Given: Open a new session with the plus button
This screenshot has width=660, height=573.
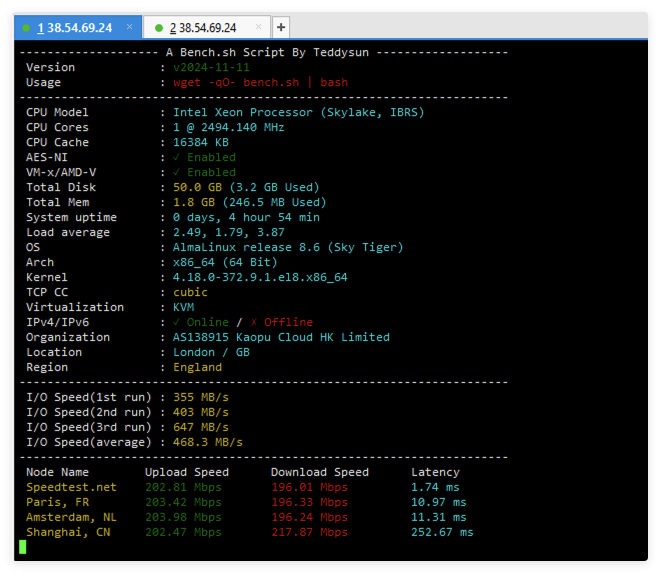Looking at the screenshot, I should pos(281,27).
